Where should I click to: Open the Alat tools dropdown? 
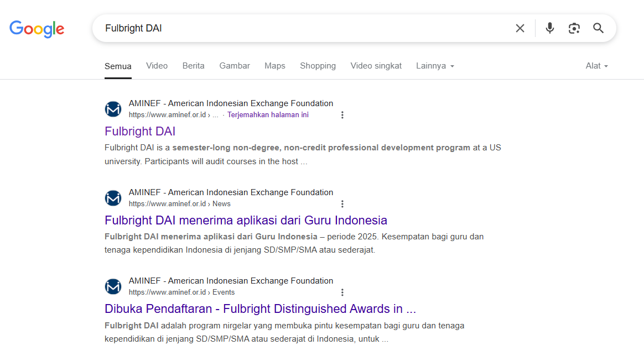(597, 66)
